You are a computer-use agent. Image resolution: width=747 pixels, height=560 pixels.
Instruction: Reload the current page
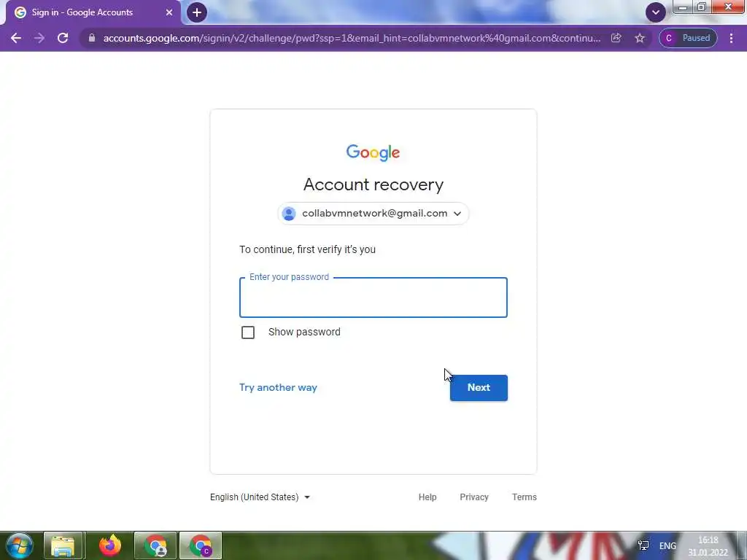(x=63, y=38)
